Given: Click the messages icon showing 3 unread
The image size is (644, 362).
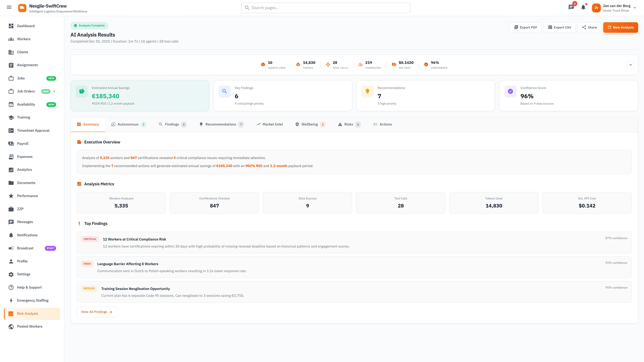Looking at the screenshot, I should tap(571, 7).
